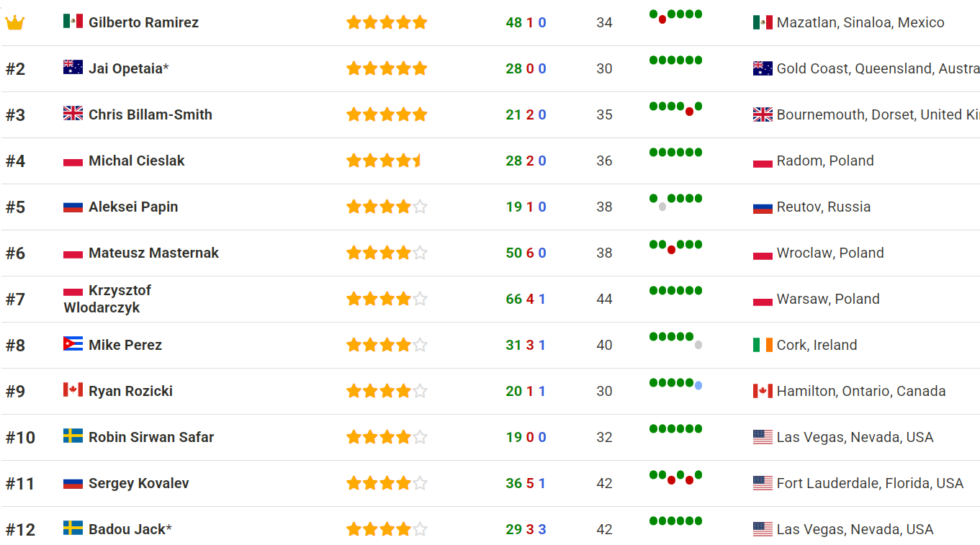Open Michal Cieslak's profile link
The width and height of the screenshot is (980, 545).
point(136,161)
